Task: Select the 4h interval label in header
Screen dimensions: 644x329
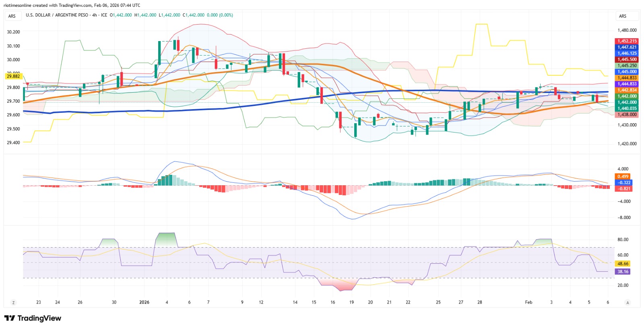Action: tap(95, 15)
